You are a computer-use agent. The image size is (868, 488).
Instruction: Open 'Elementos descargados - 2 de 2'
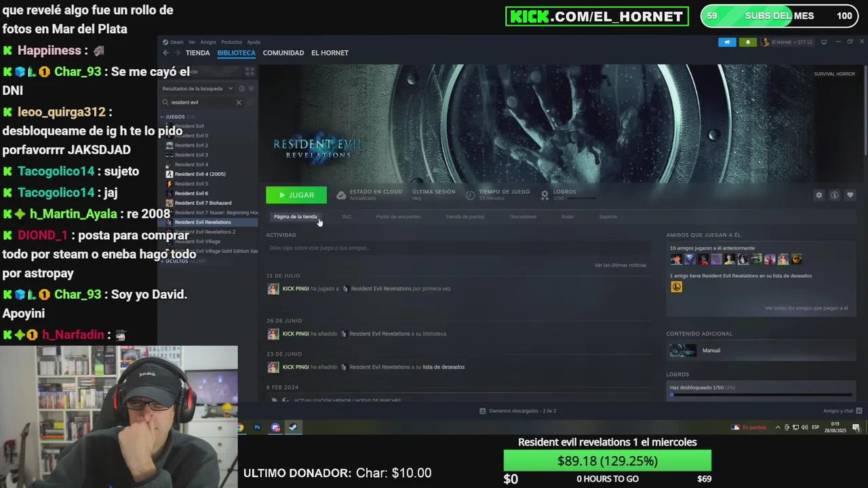518,411
